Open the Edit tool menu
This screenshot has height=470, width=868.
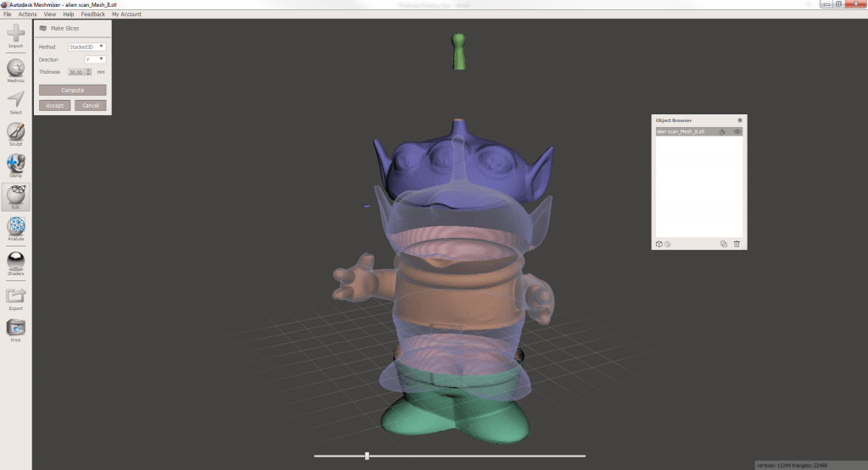click(x=15, y=196)
